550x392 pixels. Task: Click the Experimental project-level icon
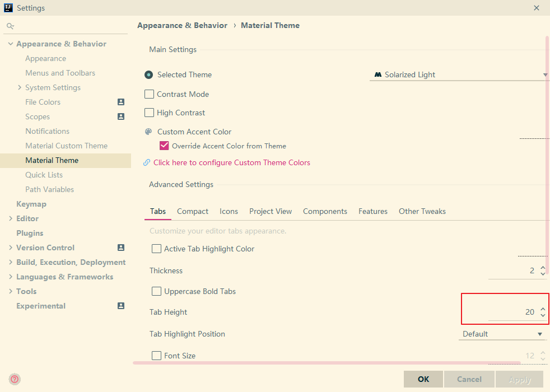click(120, 306)
